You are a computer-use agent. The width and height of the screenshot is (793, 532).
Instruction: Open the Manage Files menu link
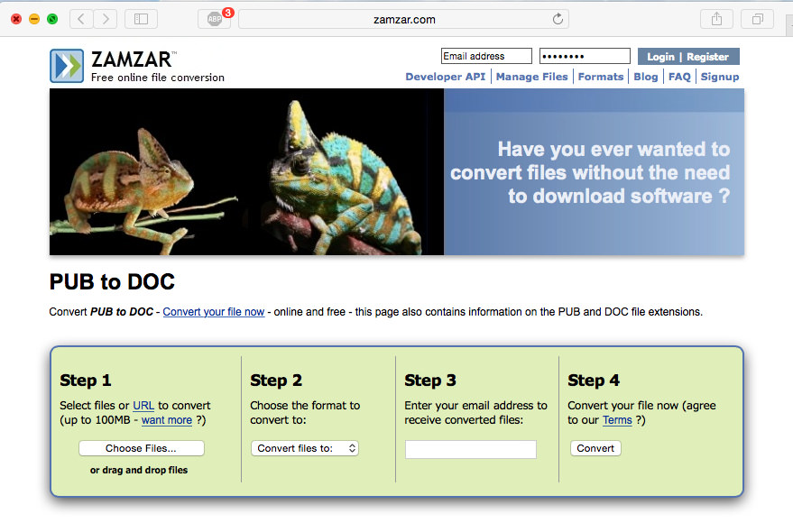pyautogui.click(x=532, y=77)
